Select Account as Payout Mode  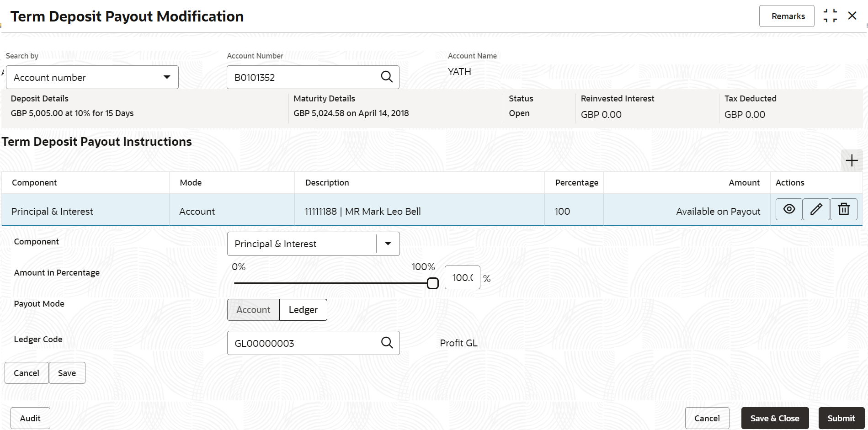pyautogui.click(x=253, y=310)
